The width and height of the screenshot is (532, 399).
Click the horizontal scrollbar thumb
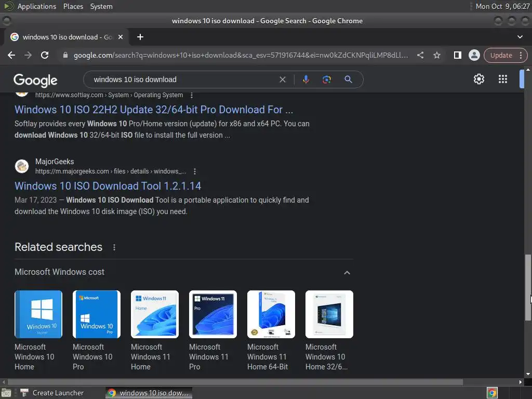click(x=235, y=382)
